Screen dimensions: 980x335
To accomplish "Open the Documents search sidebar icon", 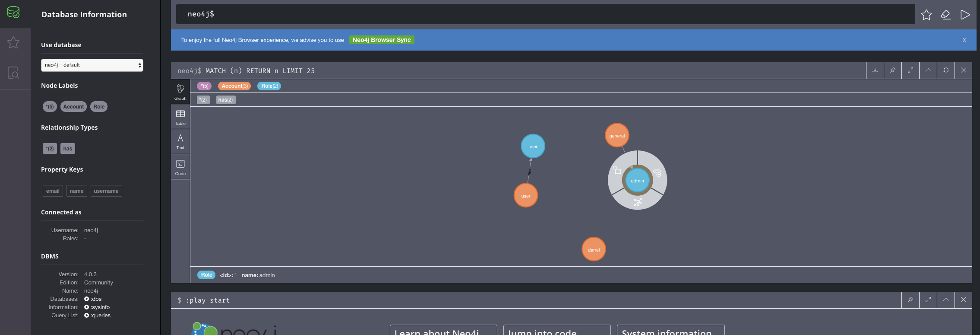I will click(x=13, y=73).
